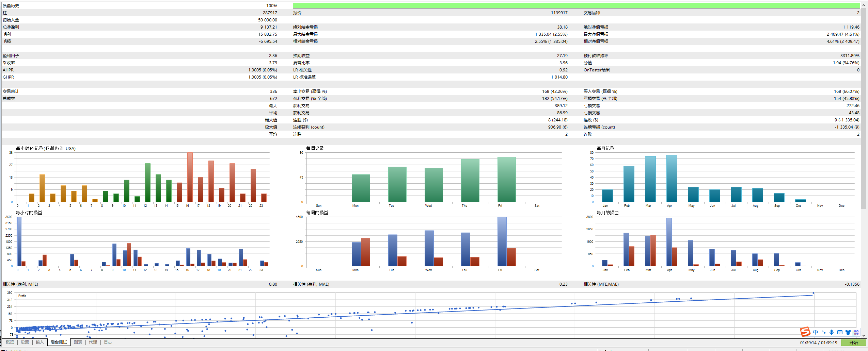Click the profit trades value 182 (54.17%)
This screenshot has height=351, width=868.
click(555, 98)
